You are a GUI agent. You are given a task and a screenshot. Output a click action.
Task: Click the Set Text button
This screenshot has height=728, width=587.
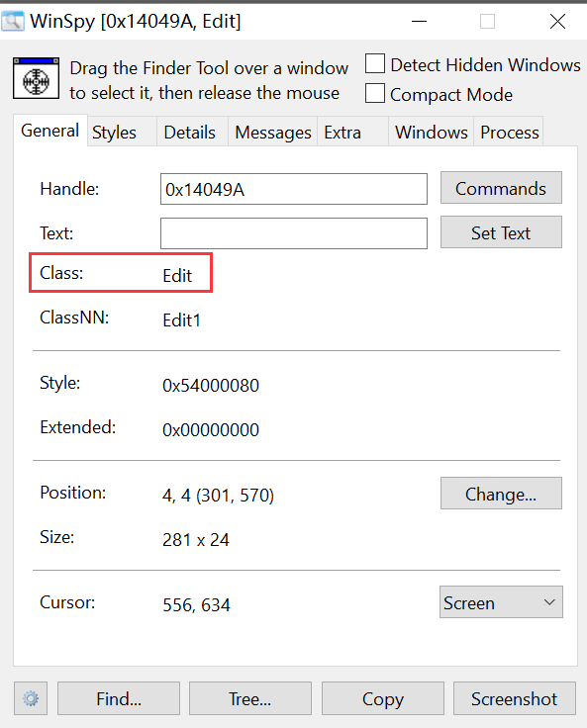pyautogui.click(x=501, y=232)
